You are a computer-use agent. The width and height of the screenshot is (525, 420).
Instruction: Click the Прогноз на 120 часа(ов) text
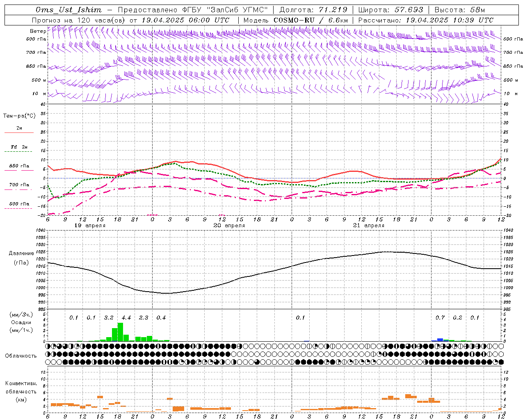[x=79, y=20]
